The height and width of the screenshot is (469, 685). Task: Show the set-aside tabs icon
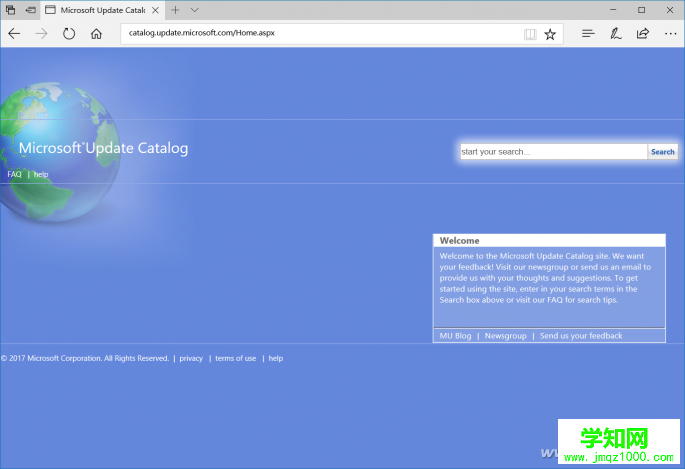(x=10, y=10)
